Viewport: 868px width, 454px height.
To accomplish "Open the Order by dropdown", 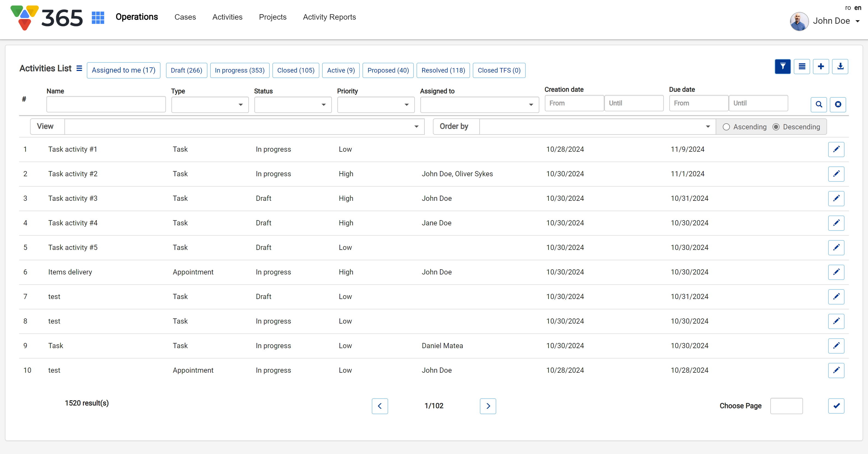I will point(597,127).
